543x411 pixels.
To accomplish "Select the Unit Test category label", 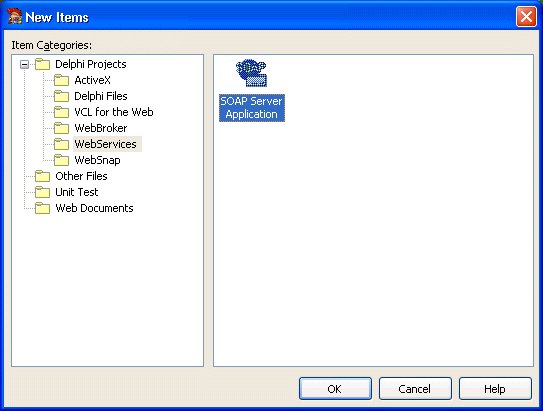I will [x=77, y=192].
